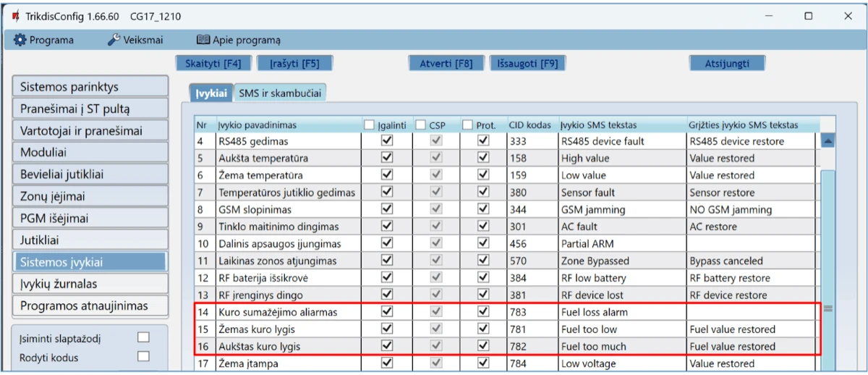Switch to the SMS ir skambučiai tab
This screenshot has height=375, width=868.
tap(280, 93)
